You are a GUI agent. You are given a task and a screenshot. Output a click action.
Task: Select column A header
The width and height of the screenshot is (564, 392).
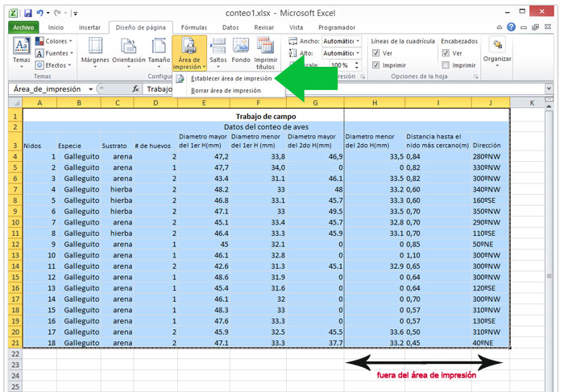tap(39, 103)
